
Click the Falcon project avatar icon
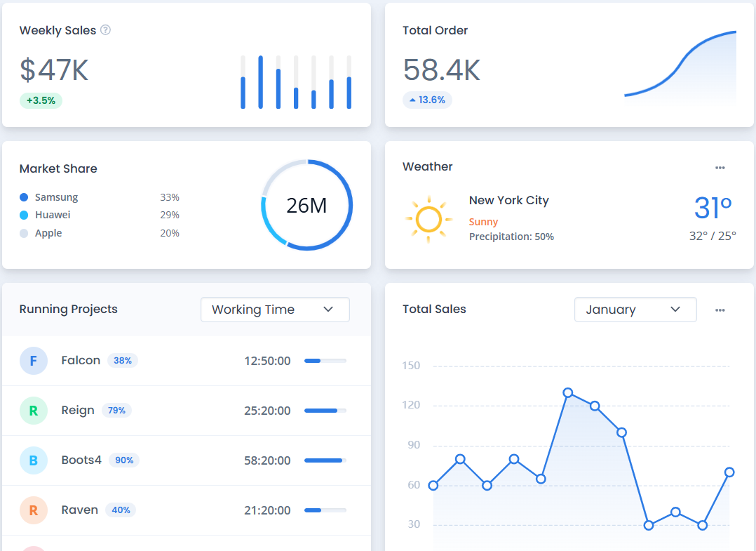[34, 361]
